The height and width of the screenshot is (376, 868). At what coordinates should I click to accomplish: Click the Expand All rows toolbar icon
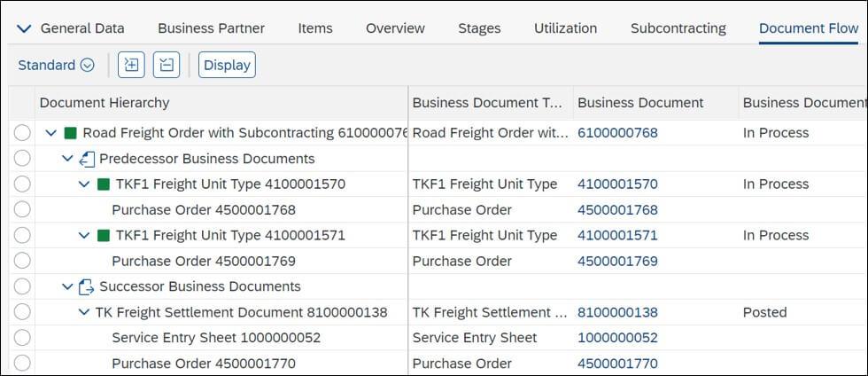click(132, 65)
